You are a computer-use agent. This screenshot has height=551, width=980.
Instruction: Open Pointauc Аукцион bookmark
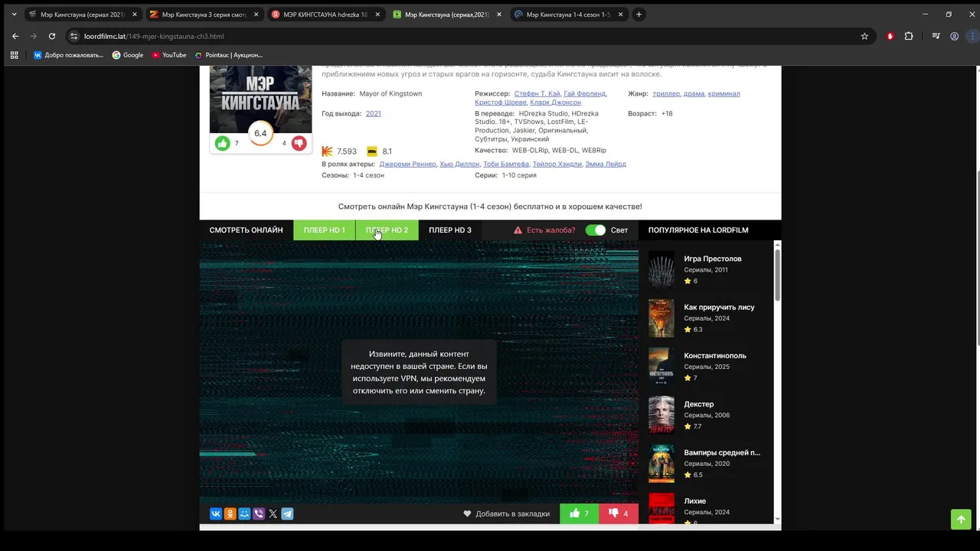[x=228, y=55]
